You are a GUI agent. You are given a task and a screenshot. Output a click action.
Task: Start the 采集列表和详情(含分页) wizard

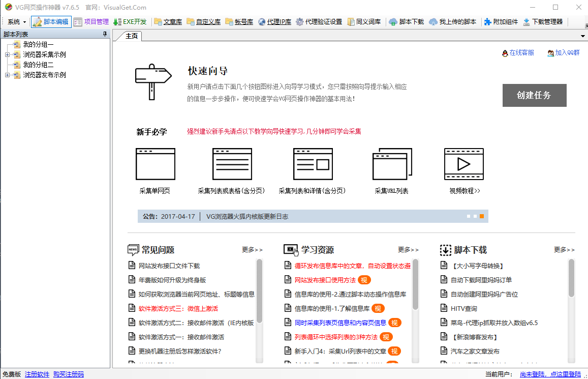pyautogui.click(x=313, y=171)
